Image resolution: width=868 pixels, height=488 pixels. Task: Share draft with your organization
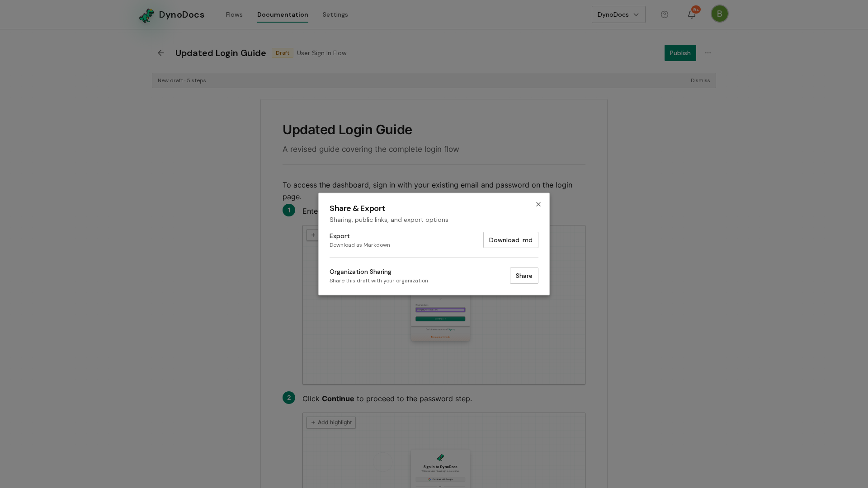click(524, 276)
